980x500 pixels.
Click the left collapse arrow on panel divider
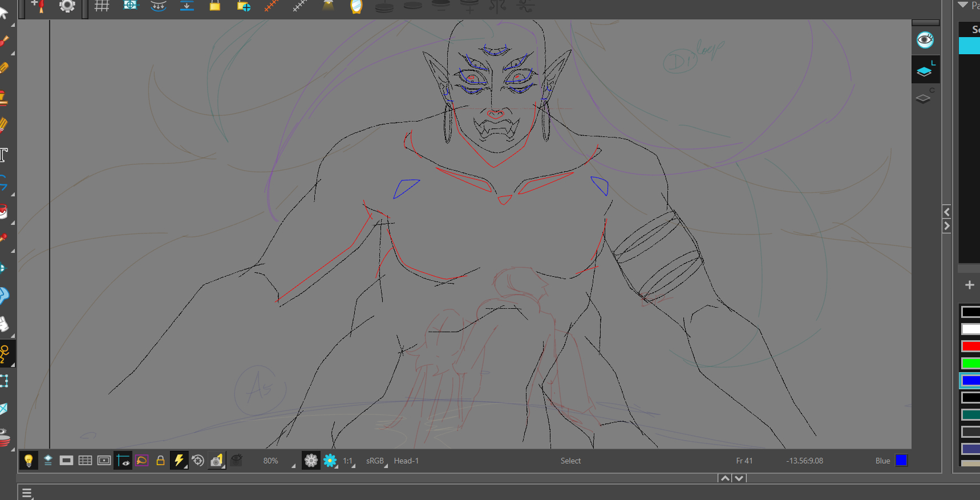(x=947, y=212)
